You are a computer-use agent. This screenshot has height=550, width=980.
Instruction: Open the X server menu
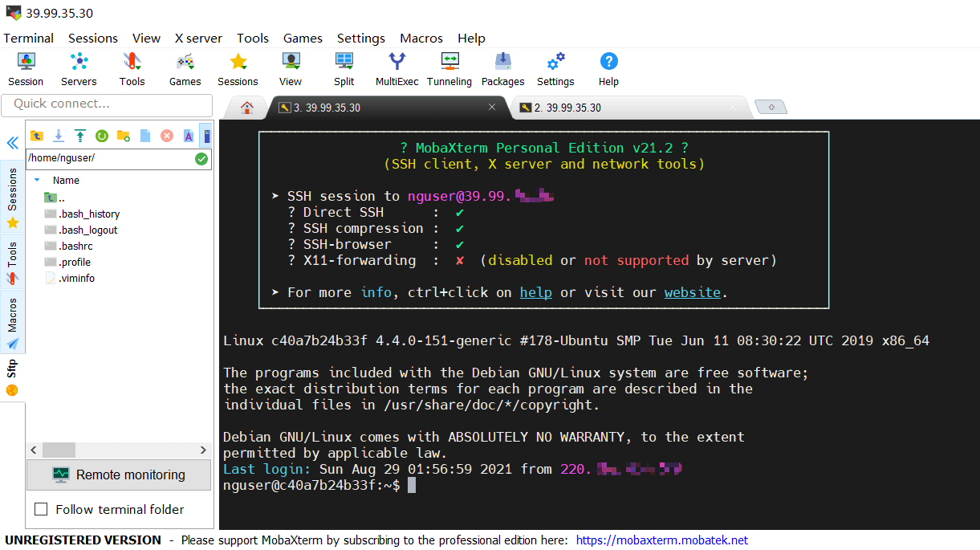click(200, 38)
